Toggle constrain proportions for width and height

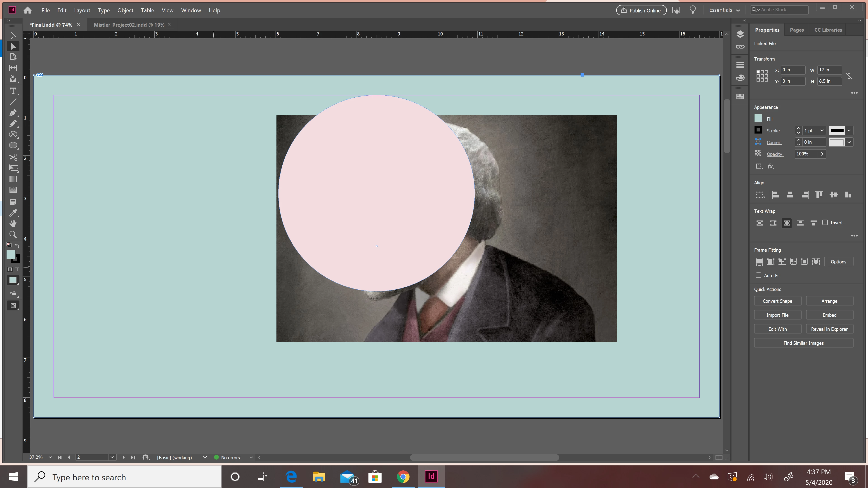[849, 76]
